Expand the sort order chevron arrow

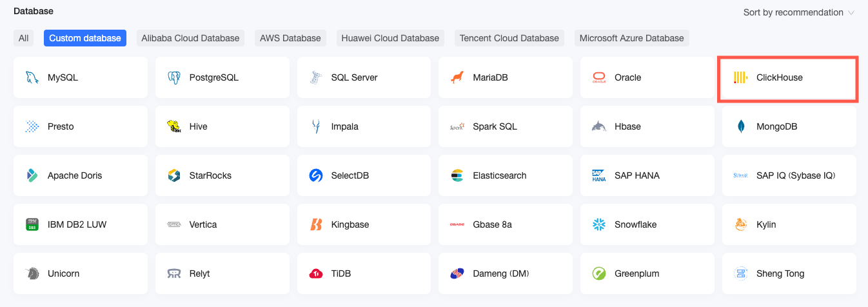click(851, 13)
